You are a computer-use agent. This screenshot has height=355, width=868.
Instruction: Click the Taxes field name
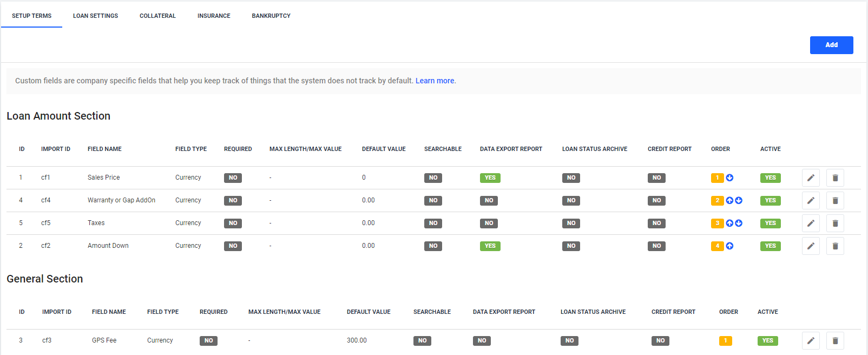[x=96, y=223]
